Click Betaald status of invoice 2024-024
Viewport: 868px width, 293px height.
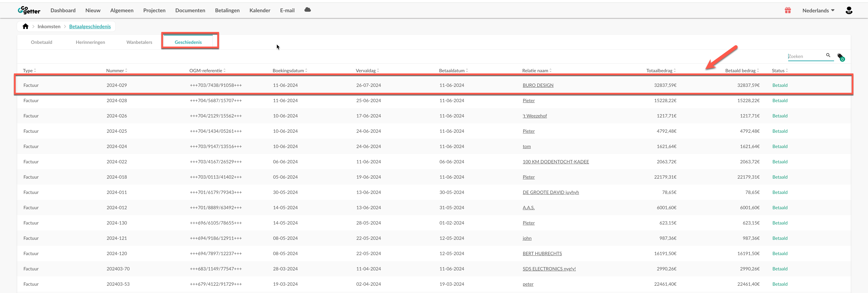coord(780,147)
